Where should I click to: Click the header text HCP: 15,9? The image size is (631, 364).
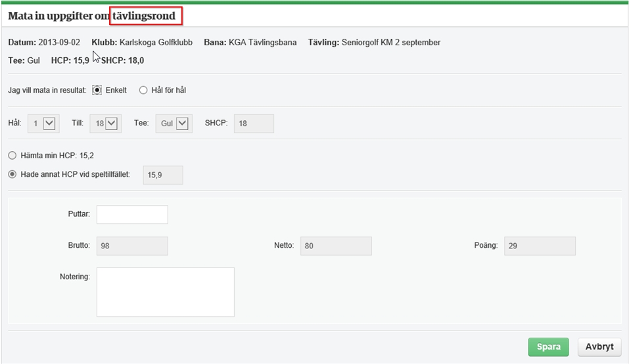tap(70, 60)
